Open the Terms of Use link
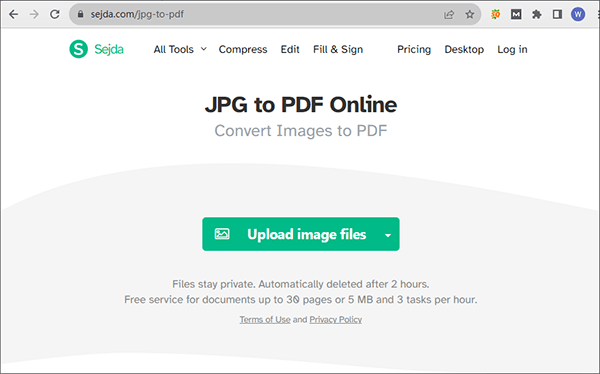This screenshot has width=600, height=374. click(265, 319)
